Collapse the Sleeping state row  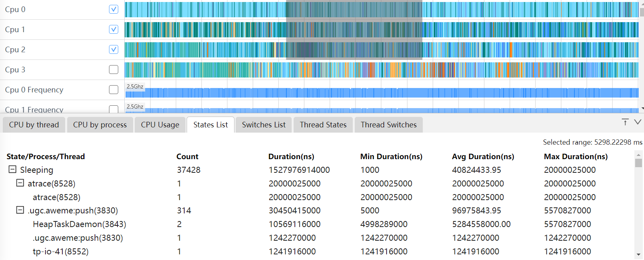pos(12,170)
